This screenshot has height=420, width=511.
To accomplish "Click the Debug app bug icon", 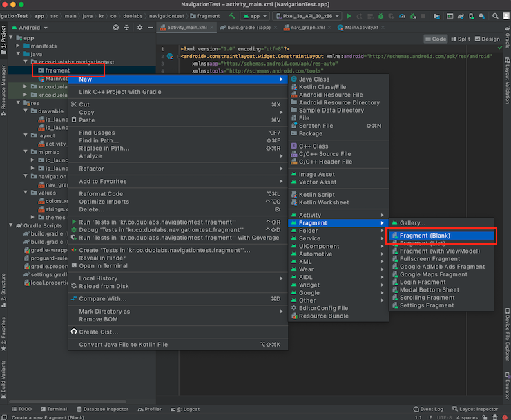I will 380,16.
